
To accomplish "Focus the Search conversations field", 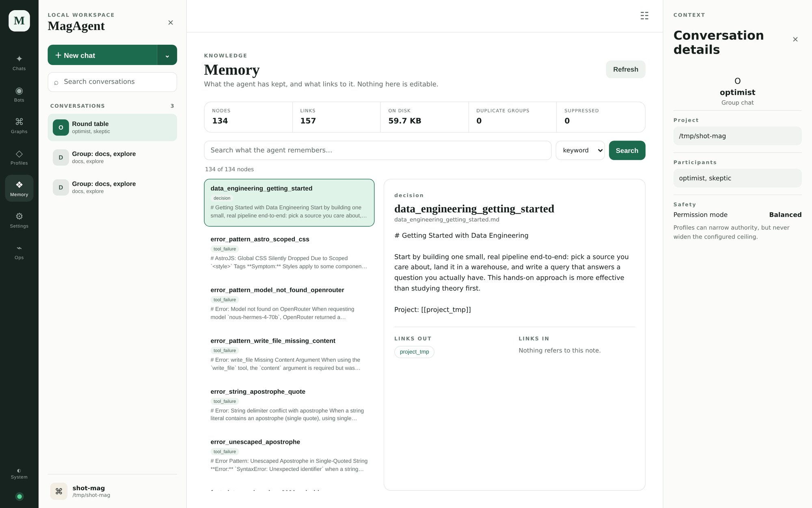I will 112,82.
